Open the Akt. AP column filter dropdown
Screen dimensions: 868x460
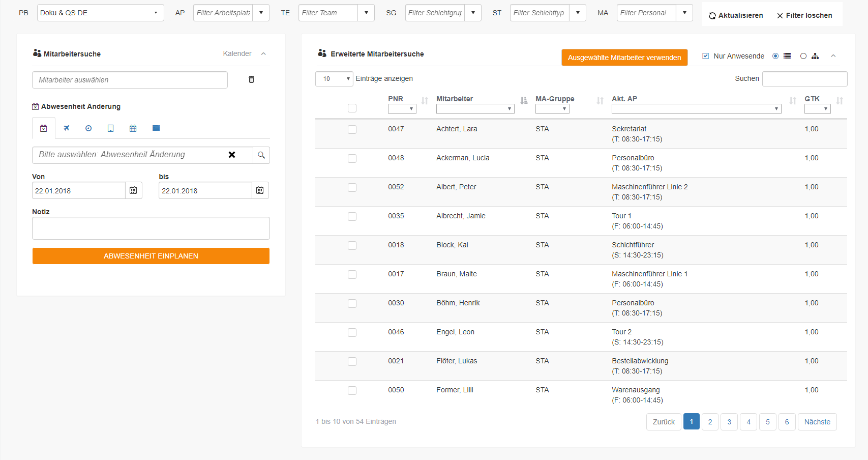click(696, 109)
